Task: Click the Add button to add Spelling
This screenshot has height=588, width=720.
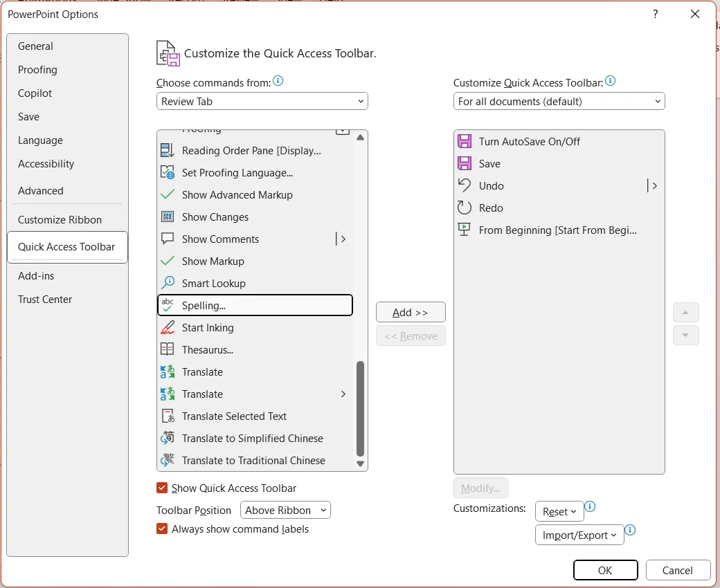Action: 410,312
